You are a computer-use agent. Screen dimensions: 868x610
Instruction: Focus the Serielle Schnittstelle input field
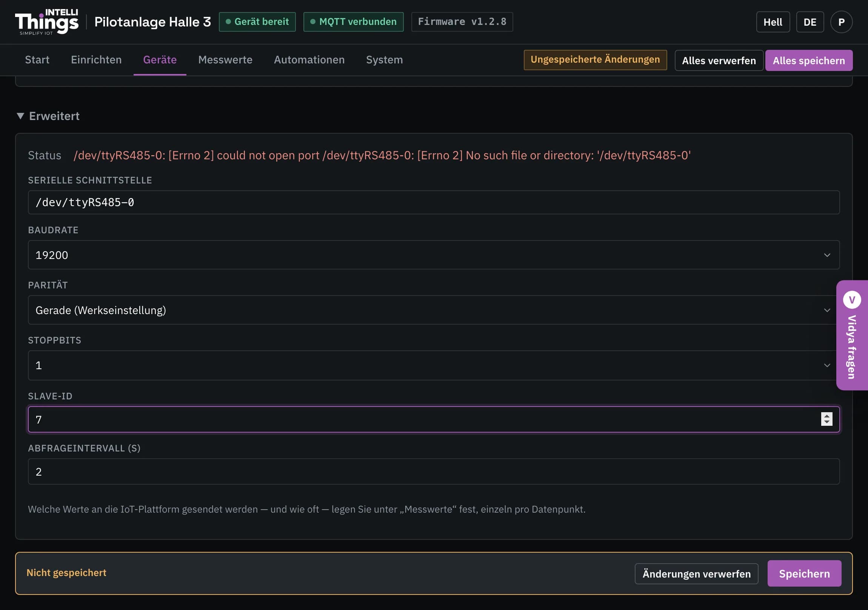click(x=434, y=202)
